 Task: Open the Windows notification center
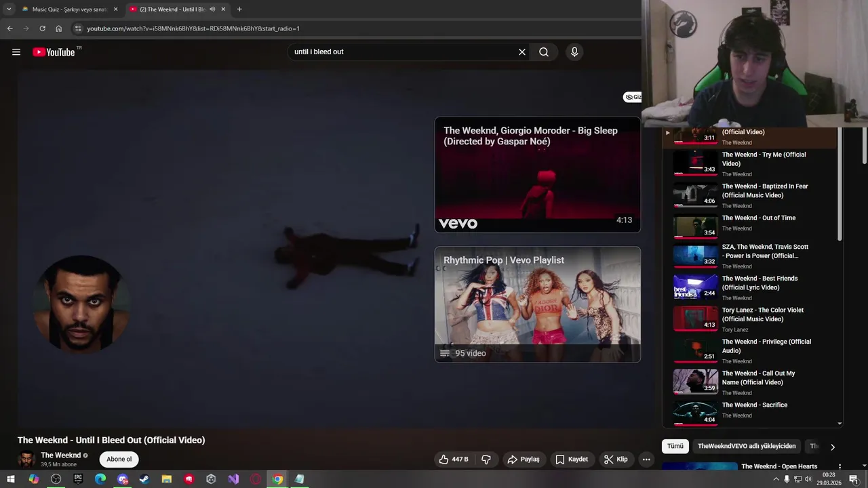(854, 479)
